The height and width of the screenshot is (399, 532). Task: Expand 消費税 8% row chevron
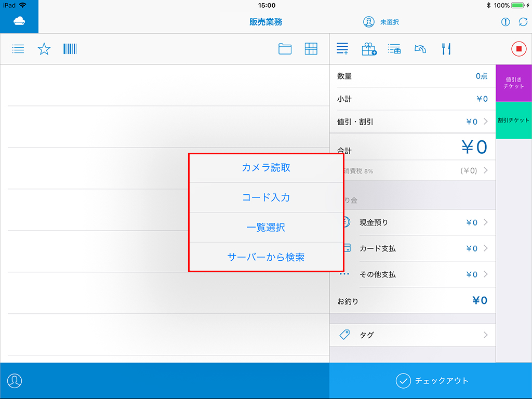click(486, 170)
